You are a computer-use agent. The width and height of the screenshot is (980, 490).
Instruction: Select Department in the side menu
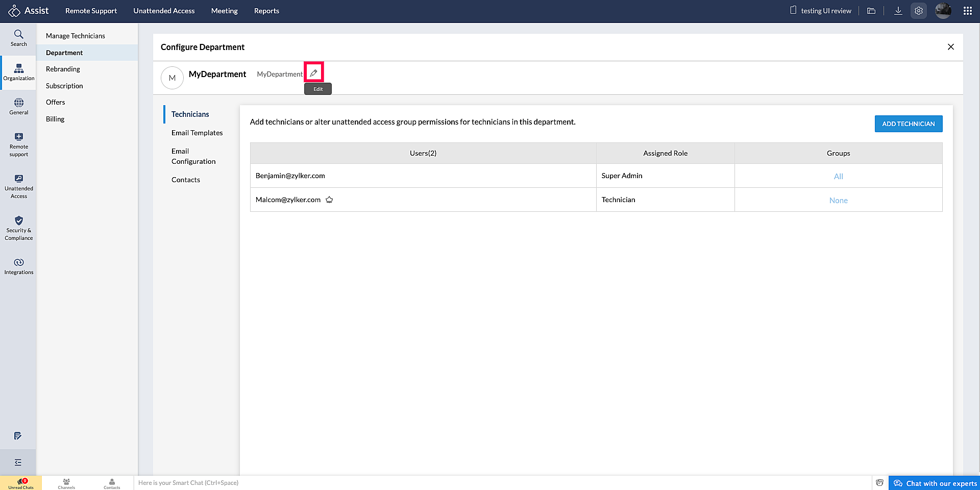(x=87, y=53)
